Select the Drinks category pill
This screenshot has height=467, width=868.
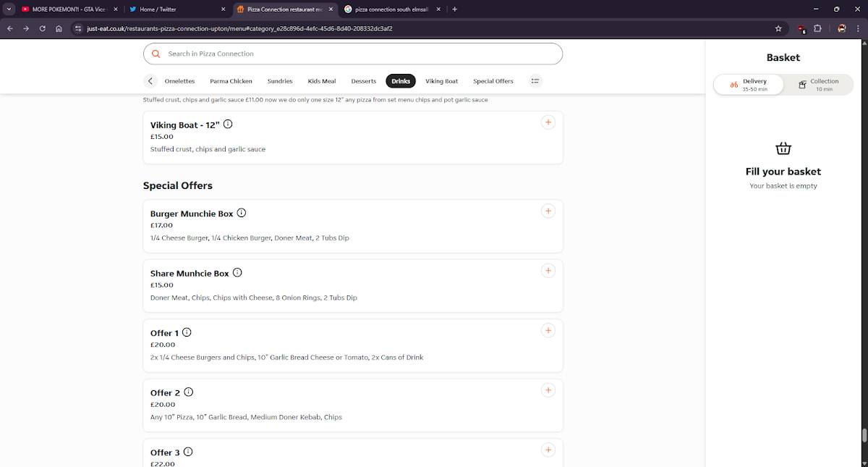[x=401, y=81]
